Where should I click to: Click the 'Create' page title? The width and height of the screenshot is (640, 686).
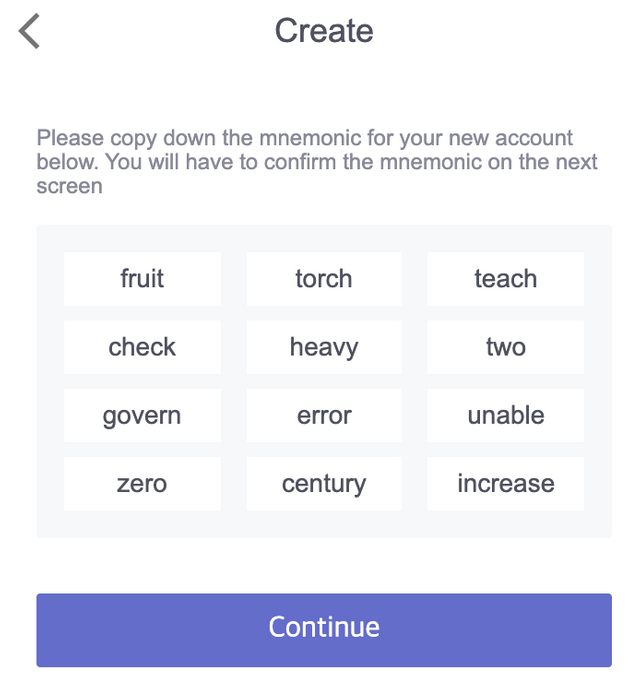[324, 31]
